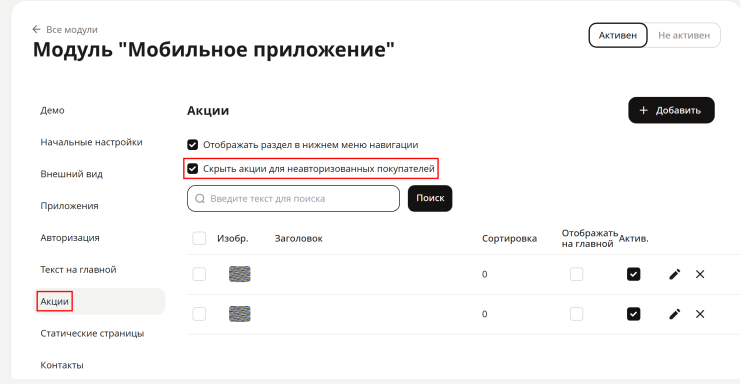Enable Отображать на главной for first row

tap(576, 274)
